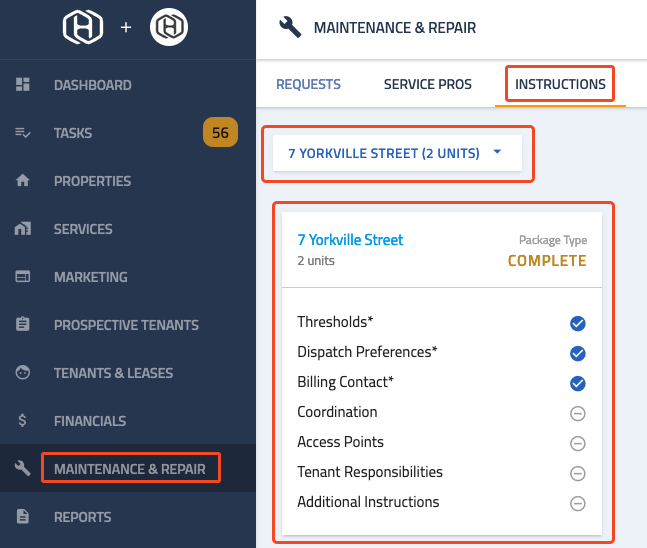The width and height of the screenshot is (647, 548).
Task: Click the dropdown arrow beside 2 UNITS
Action: [x=497, y=152]
